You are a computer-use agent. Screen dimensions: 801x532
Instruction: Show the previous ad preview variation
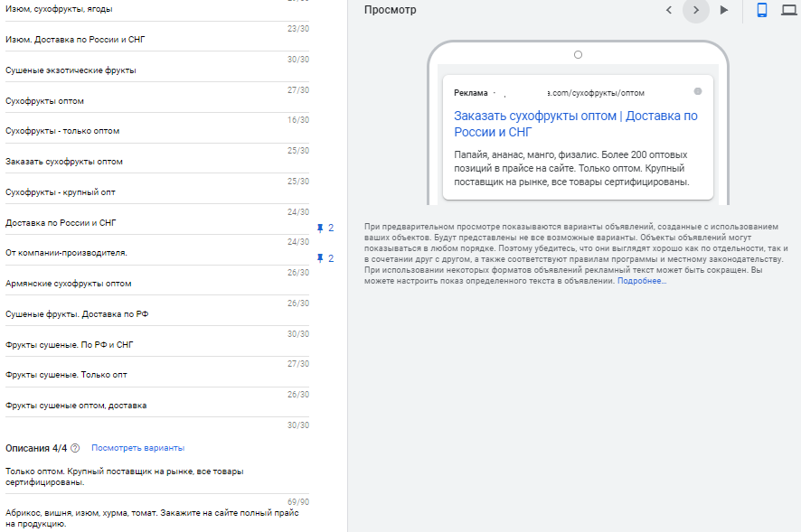(669, 10)
